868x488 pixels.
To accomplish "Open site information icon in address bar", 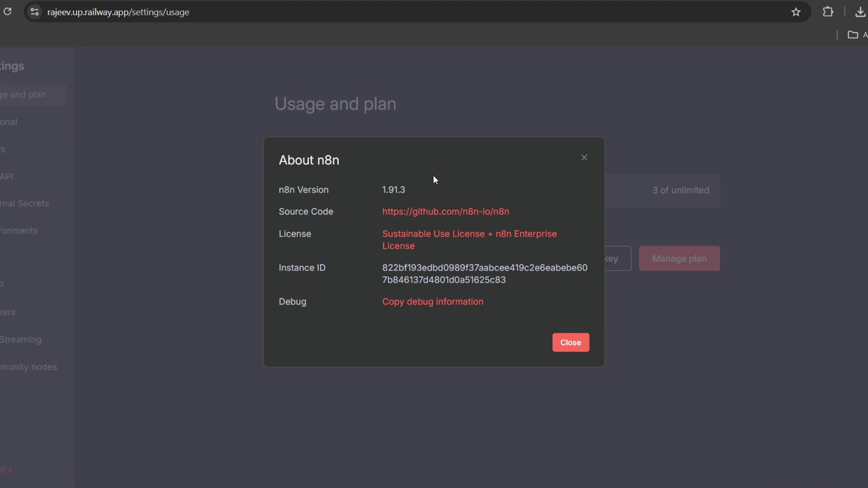I will (34, 12).
